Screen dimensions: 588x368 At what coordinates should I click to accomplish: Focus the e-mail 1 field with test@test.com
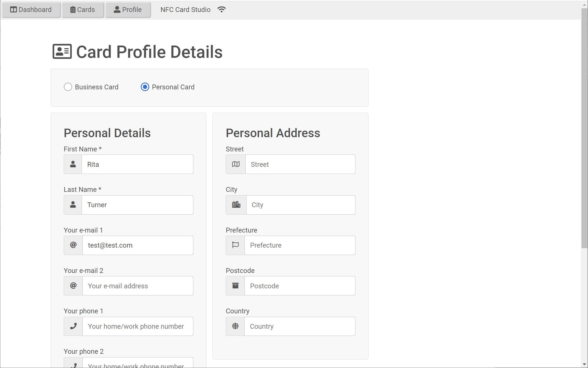pyautogui.click(x=138, y=245)
